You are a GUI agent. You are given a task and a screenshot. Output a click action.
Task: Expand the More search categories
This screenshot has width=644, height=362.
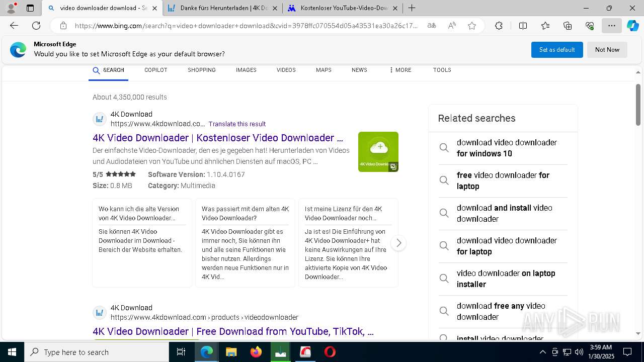[x=400, y=70]
